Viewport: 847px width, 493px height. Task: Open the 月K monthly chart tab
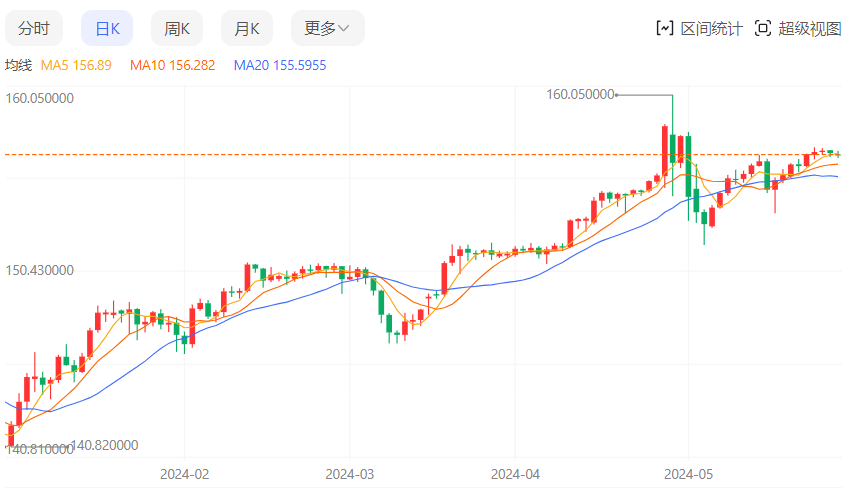[x=247, y=28]
